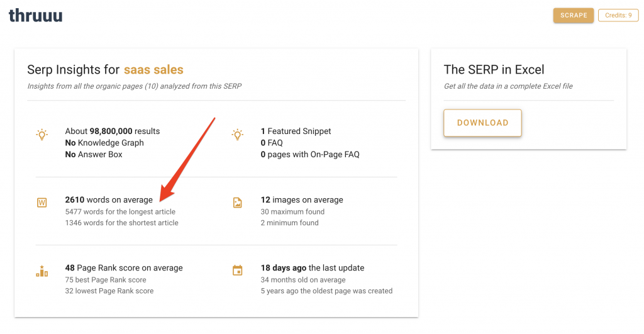Image resolution: width=644 pixels, height=334 pixels.
Task: Click the 18 days ago last update text
Action: click(313, 268)
